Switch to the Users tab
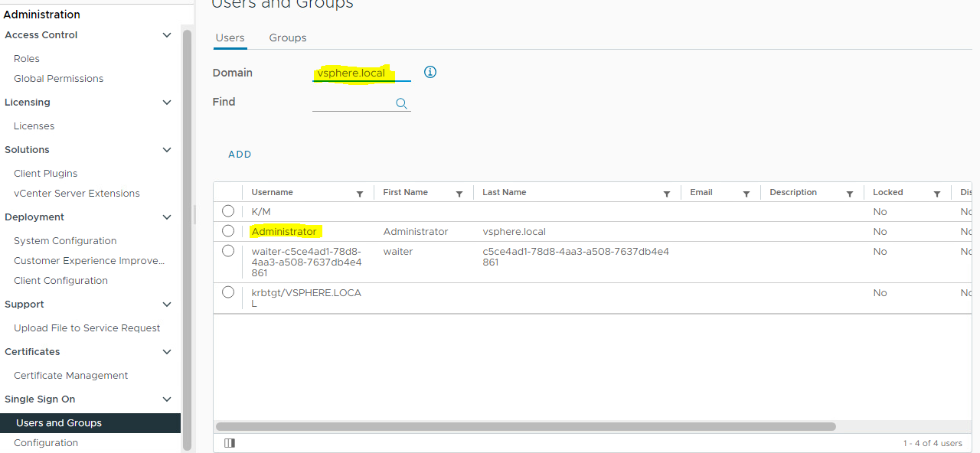Viewport: 980px width, 453px height. [230, 37]
